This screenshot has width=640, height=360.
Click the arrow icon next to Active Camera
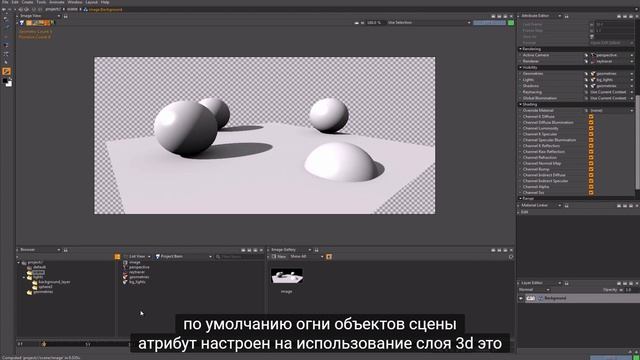coord(586,55)
